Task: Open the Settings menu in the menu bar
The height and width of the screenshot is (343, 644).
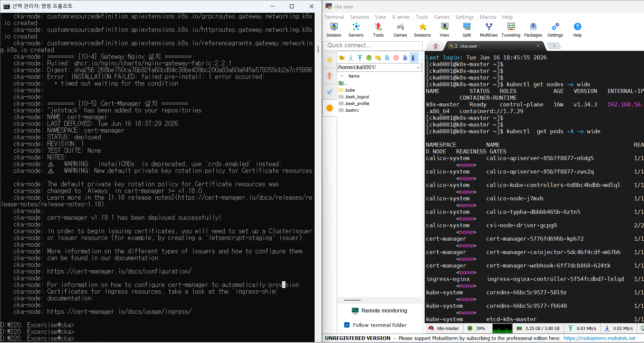Action: (465, 17)
